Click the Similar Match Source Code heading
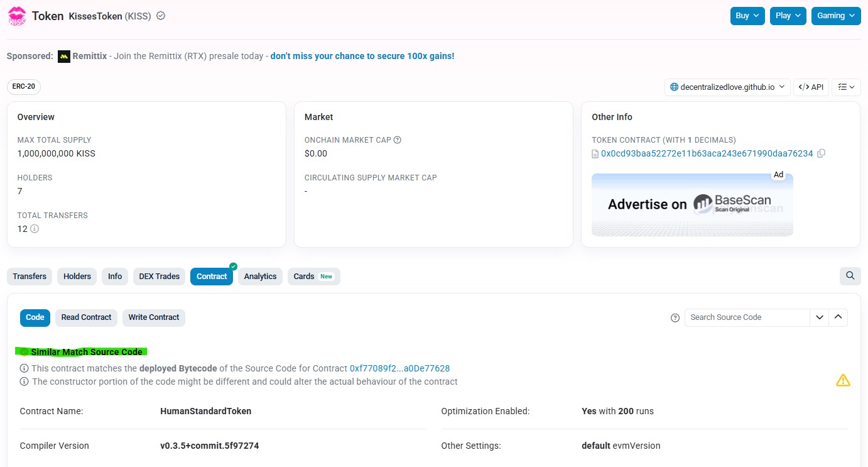The image size is (868, 467). pos(87,352)
